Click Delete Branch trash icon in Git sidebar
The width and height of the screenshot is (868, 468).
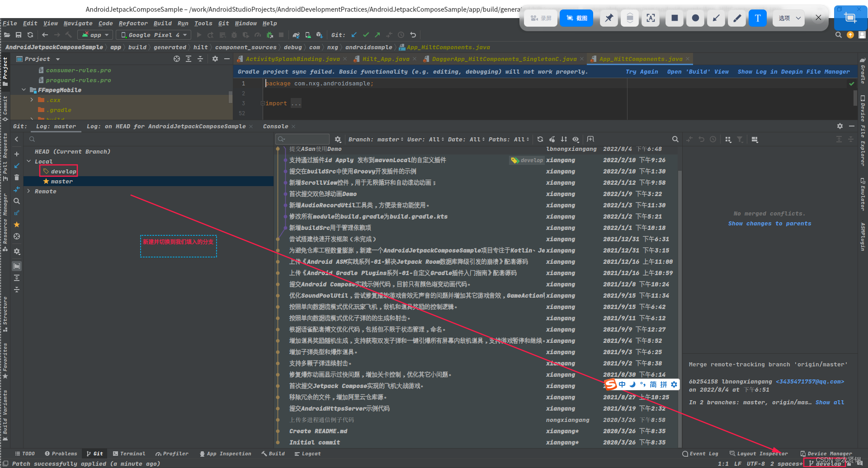[x=17, y=178]
